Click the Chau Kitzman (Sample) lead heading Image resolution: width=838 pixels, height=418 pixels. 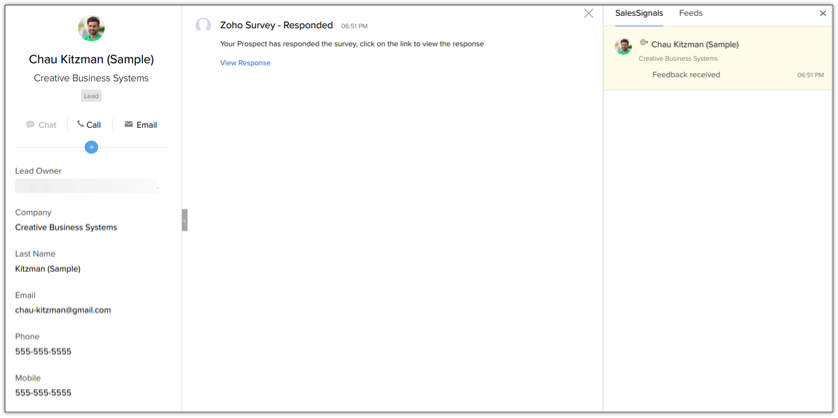pos(91,59)
